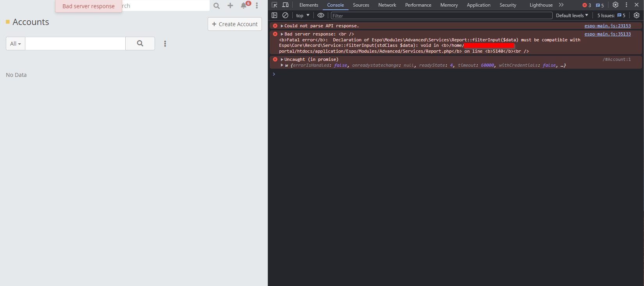Open the Default levels dropdown
644x286 pixels.
(572, 16)
